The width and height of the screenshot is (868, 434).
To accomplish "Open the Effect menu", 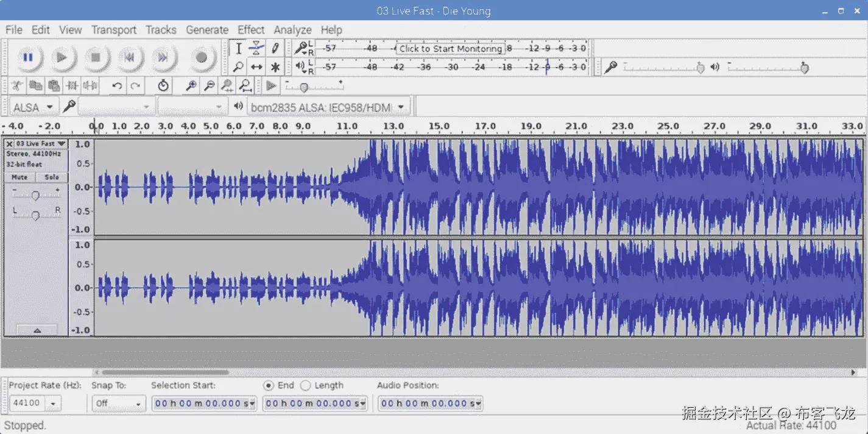I will 251,30.
